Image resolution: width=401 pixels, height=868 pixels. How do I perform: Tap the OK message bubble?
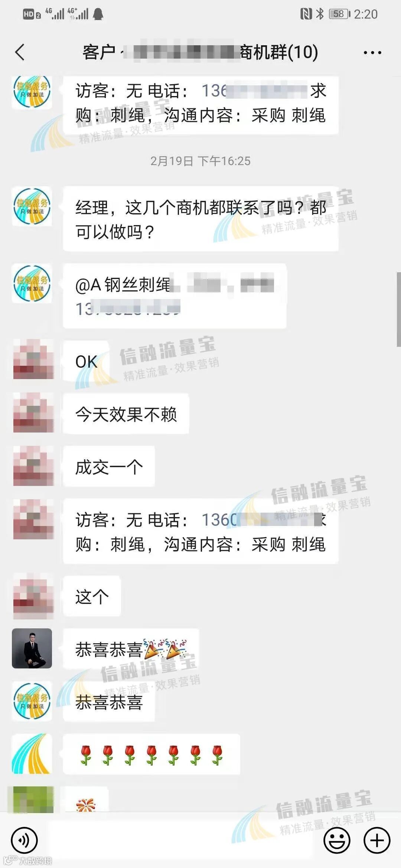pos(87,361)
